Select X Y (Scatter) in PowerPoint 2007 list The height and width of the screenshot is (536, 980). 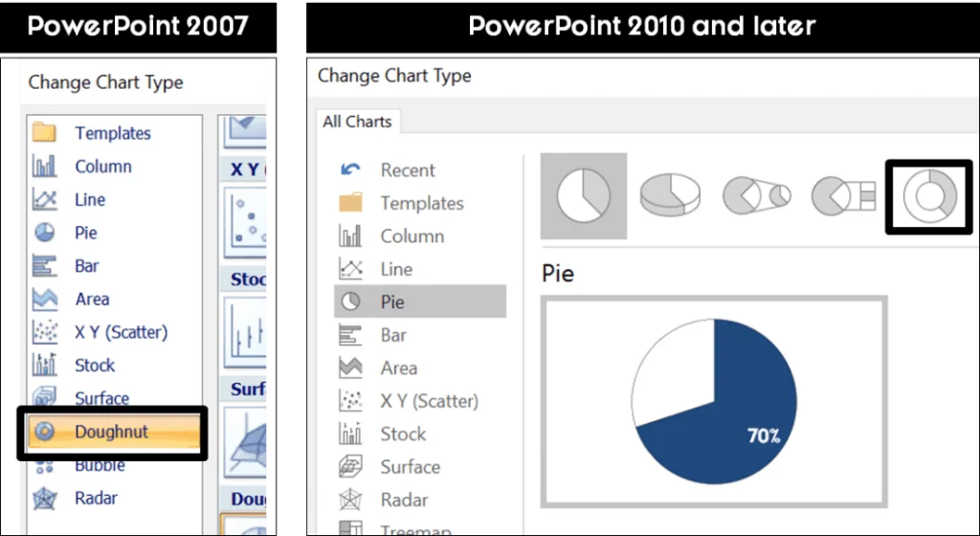click(x=122, y=332)
